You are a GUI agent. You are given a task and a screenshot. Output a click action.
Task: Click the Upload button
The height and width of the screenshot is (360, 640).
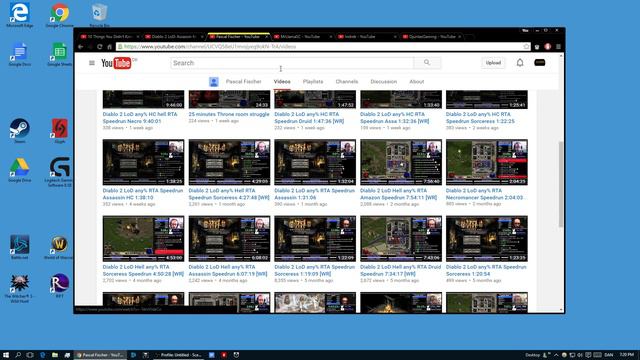click(493, 63)
